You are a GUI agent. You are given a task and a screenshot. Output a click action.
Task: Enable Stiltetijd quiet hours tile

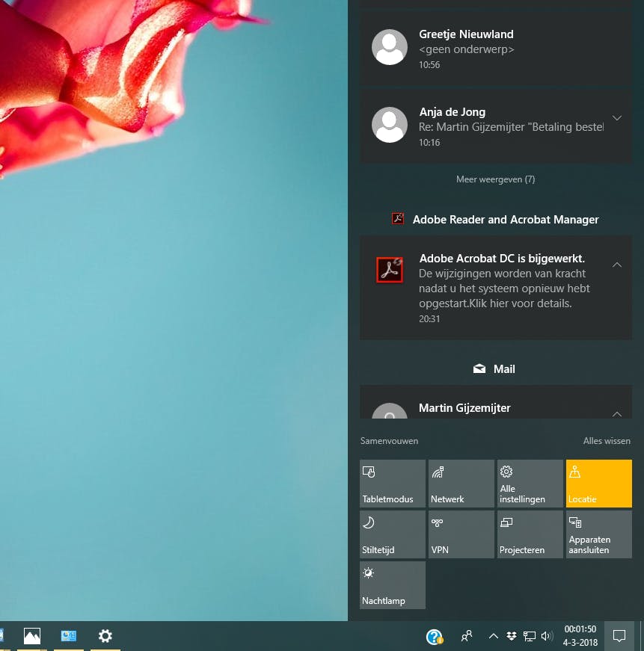pyautogui.click(x=392, y=534)
